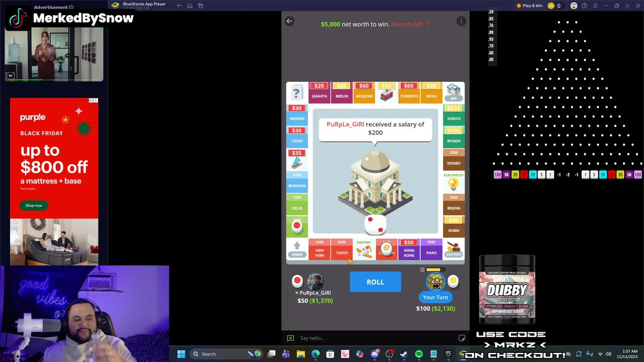Select the New York property tile
This screenshot has height=362, width=644.
[x=319, y=249]
